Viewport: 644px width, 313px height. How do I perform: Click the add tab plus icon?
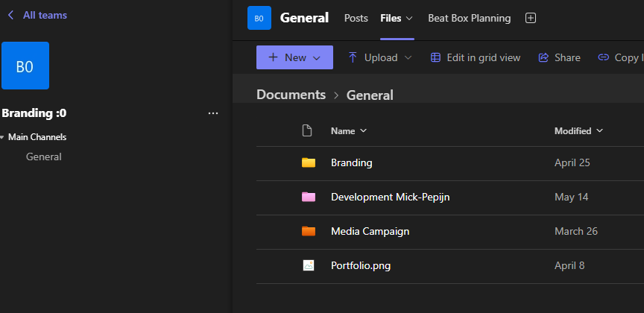(531, 19)
